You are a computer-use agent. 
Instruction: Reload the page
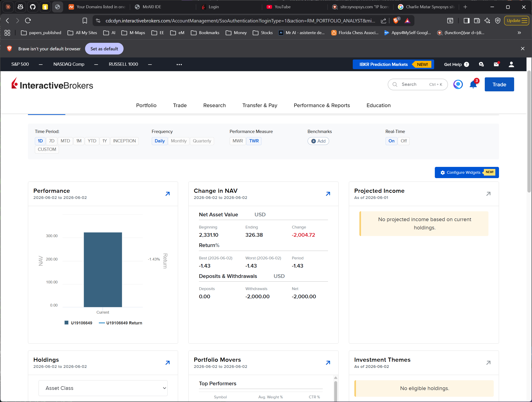pos(28,21)
